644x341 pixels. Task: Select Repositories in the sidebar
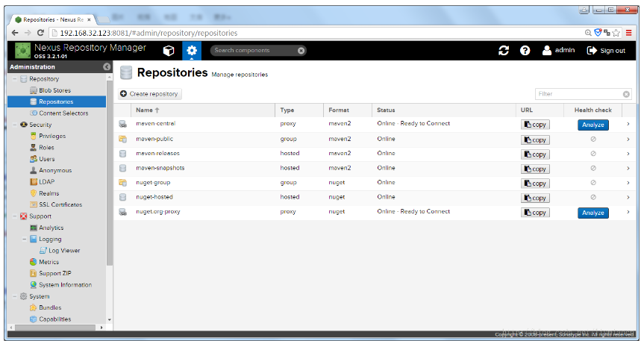[x=57, y=102]
